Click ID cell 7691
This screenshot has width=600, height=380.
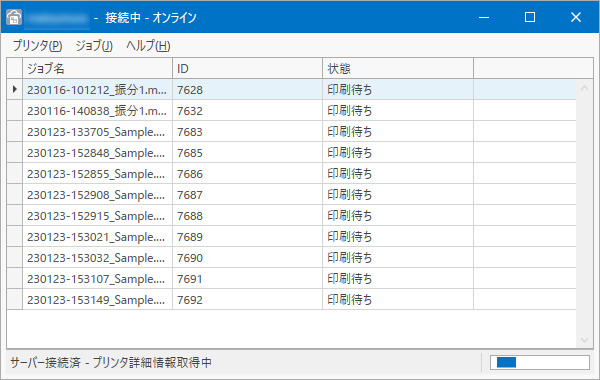click(x=248, y=279)
